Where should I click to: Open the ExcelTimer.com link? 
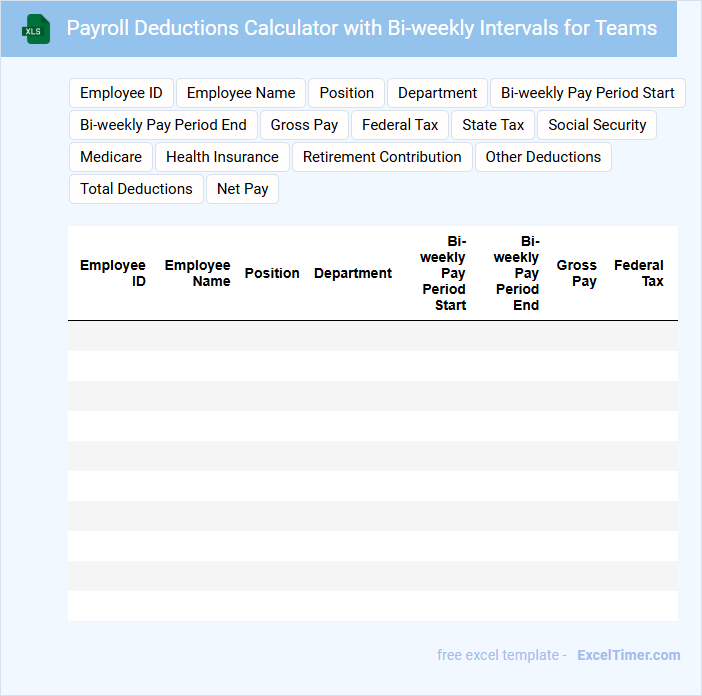pyautogui.click(x=628, y=655)
